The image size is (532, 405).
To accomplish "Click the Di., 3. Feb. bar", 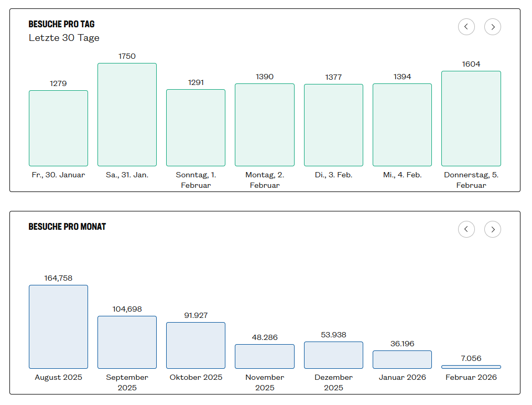I will 333,125.
